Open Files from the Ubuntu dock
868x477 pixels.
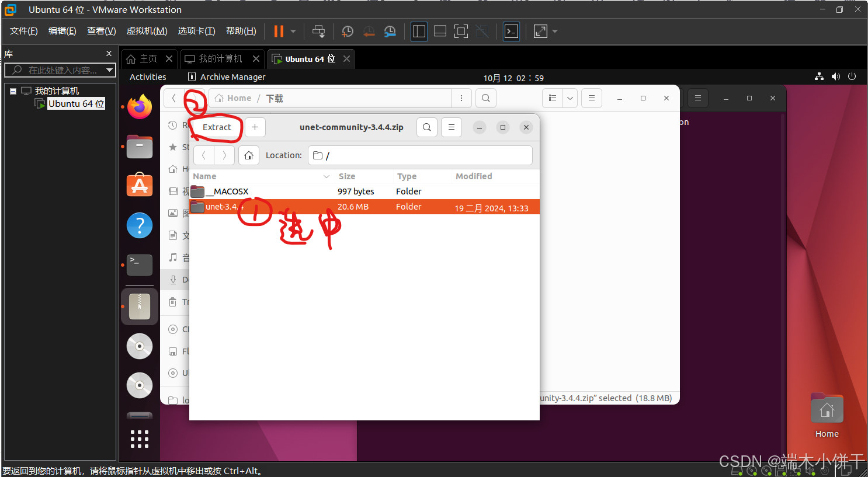coord(140,147)
